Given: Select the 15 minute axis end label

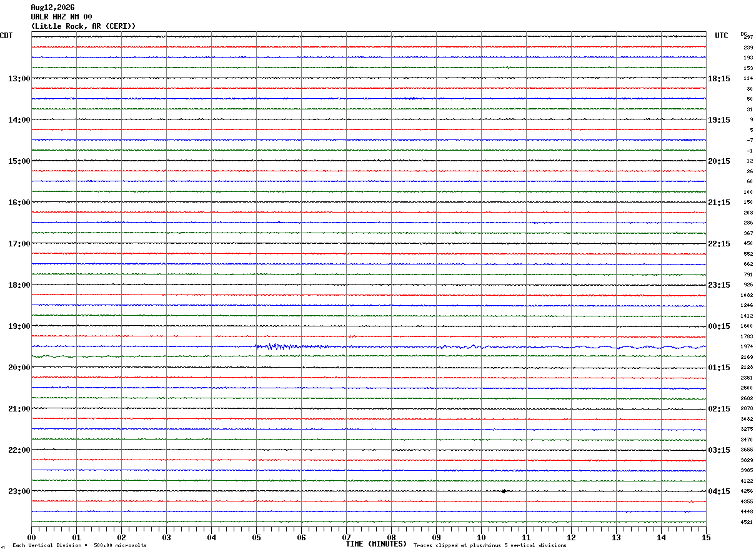Looking at the screenshot, I should pyautogui.click(x=706, y=537).
